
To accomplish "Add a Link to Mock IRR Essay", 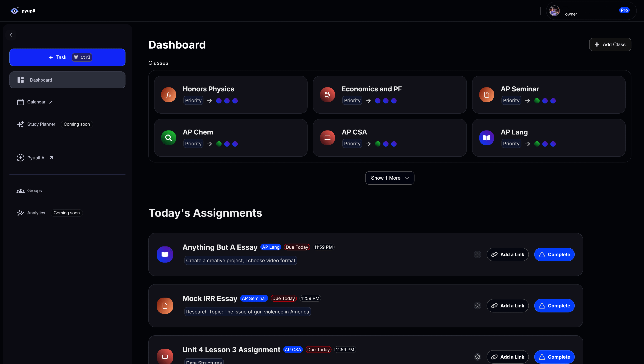I will (508, 306).
